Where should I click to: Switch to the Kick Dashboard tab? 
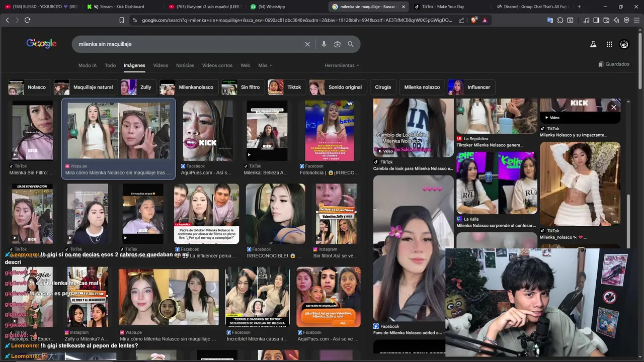pyautogui.click(x=122, y=7)
